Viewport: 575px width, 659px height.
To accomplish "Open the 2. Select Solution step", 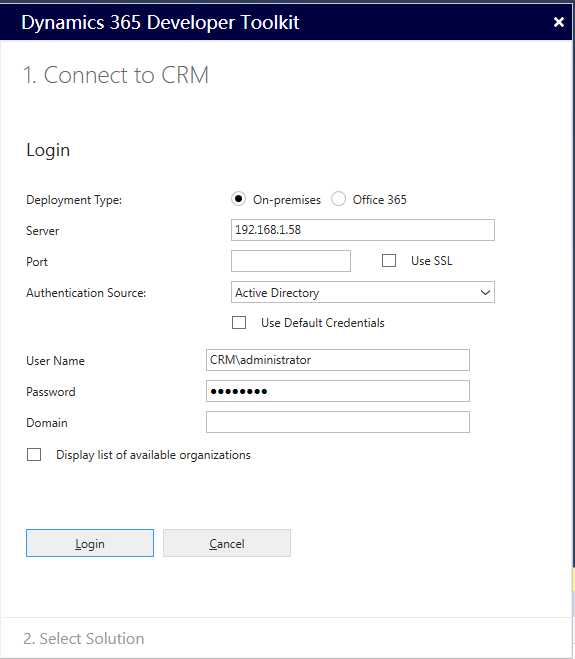I will tap(84, 638).
